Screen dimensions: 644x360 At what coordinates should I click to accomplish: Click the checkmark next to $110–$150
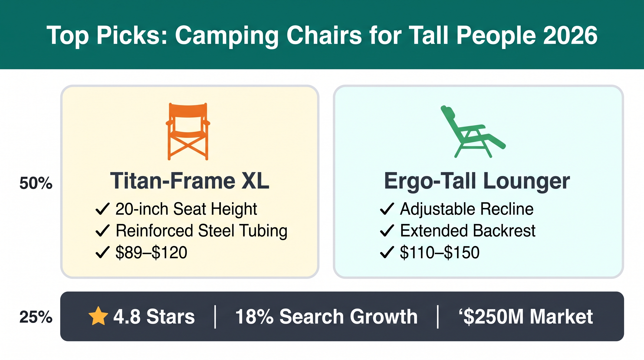pyautogui.click(x=387, y=252)
